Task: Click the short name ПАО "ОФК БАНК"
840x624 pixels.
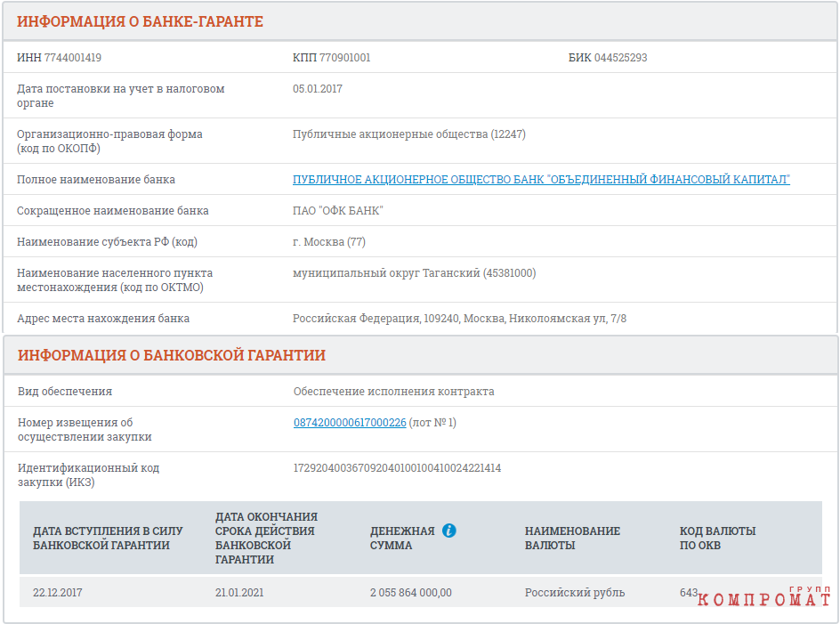Action: 337,211
